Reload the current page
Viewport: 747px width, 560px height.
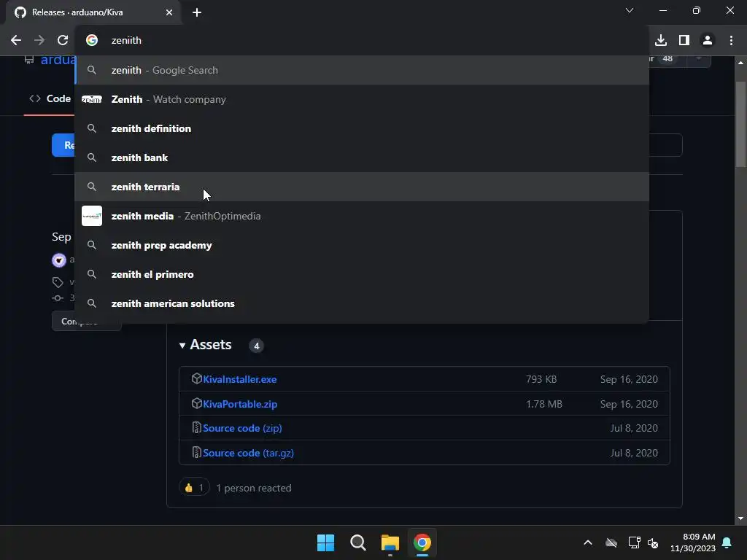tap(63, 41)
